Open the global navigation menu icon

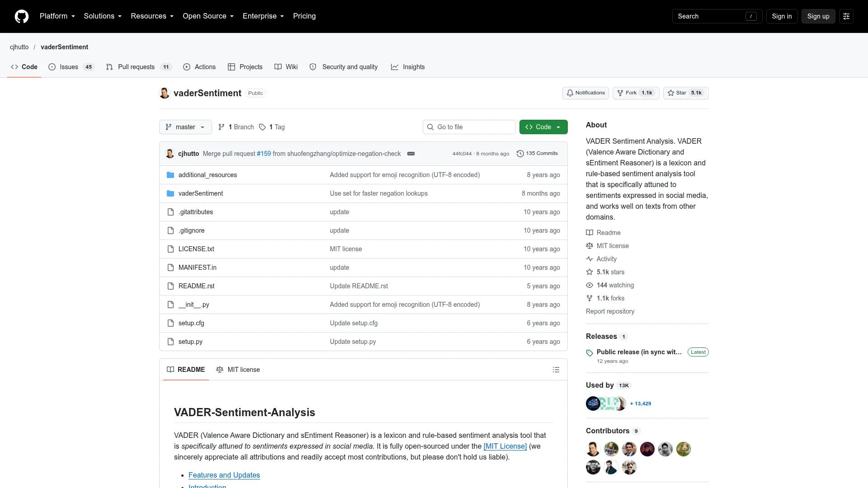pyautogui.click(x=846, y=16)
